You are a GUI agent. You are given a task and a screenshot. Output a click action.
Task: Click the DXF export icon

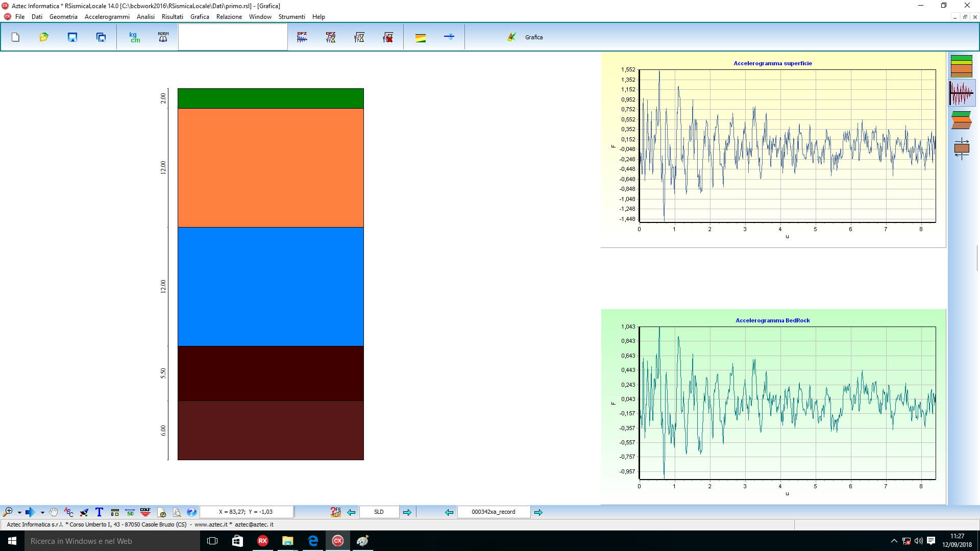(145, 512)
